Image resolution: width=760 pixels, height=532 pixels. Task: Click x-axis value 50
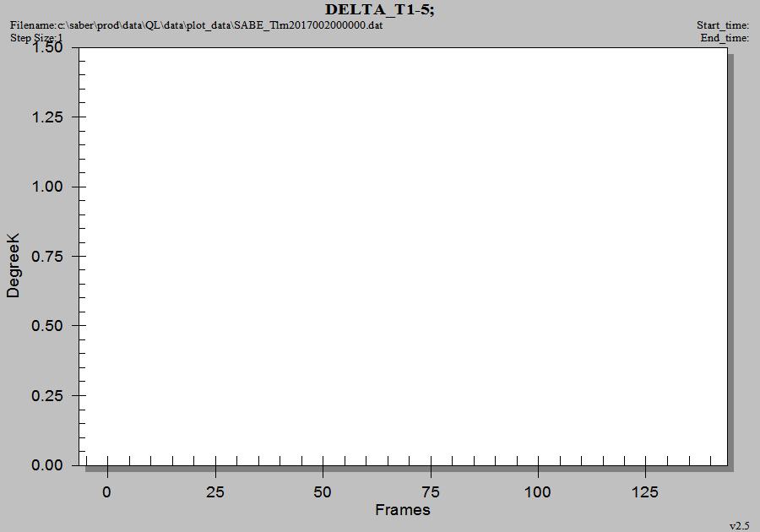pos(323,492)
